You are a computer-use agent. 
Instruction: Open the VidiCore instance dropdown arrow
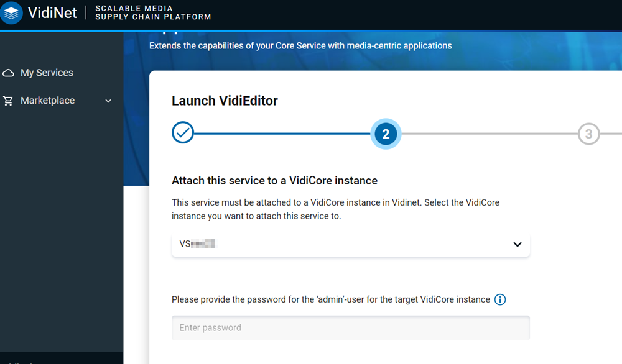click(517, 245)
